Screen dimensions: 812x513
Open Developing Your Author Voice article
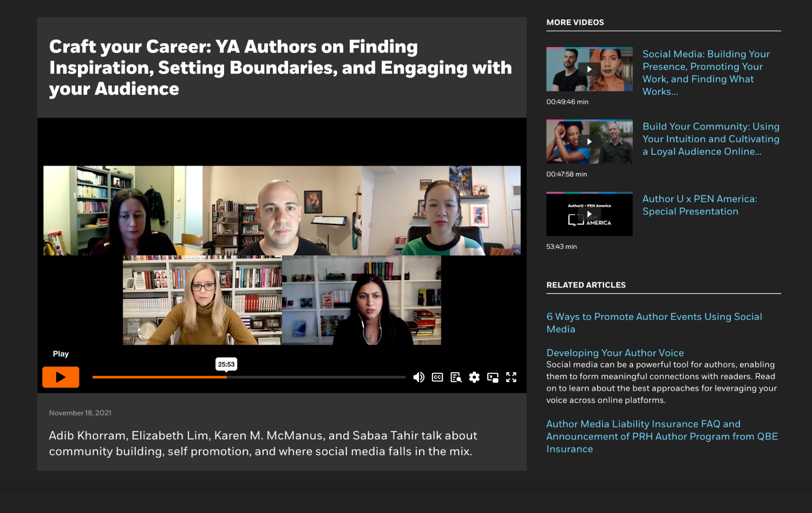[x=615, y=353]
